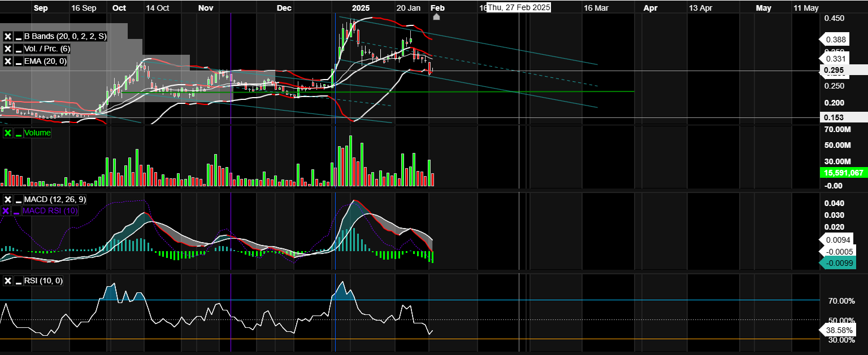Minimize the MACD panel using its underscore

(x=19, y=200)
